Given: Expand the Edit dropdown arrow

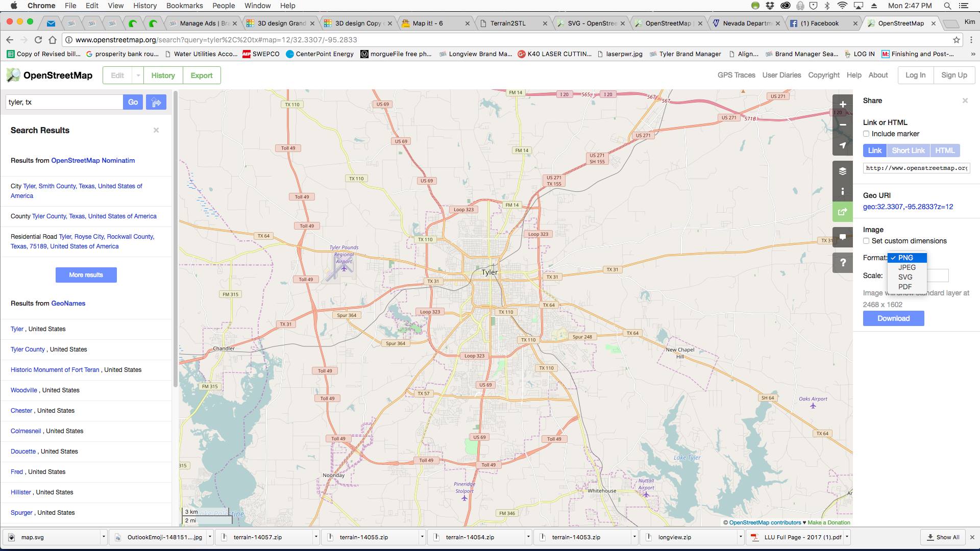Looking at the screenshot, I should 138,76.
